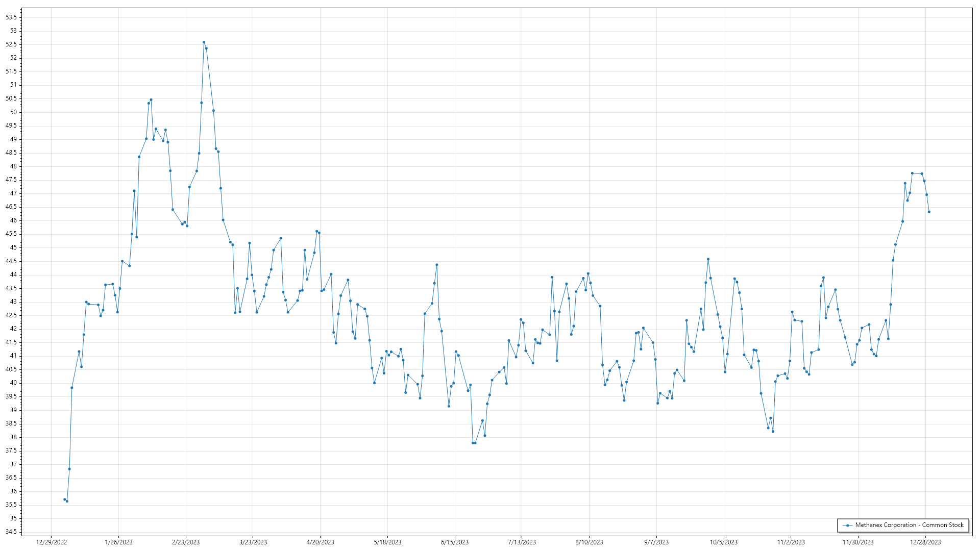Click the 6/15/2023 x-axis date label
The width and height of the screenshot is (980, 551).
pyautogui.click(x=455, y=542)
